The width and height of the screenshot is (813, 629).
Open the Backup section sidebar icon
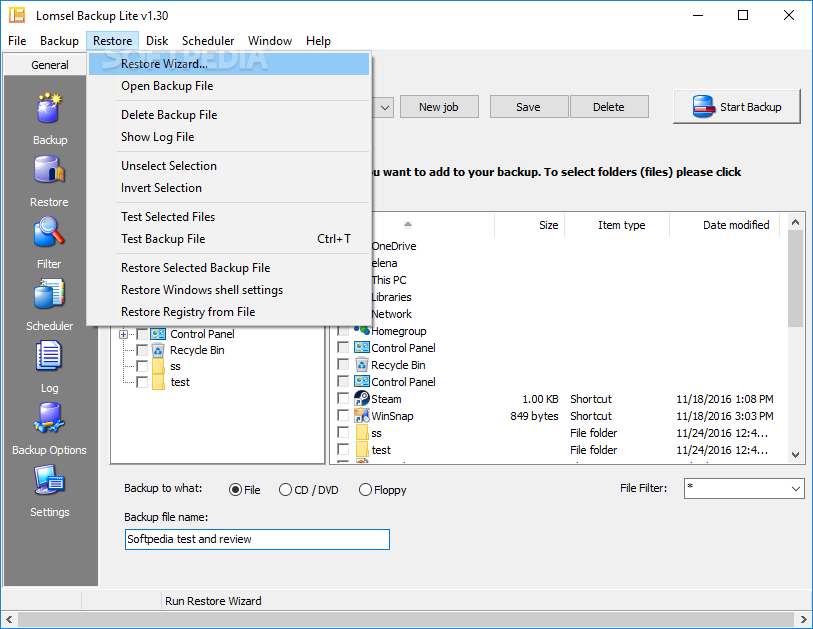[x=49, y=108]
